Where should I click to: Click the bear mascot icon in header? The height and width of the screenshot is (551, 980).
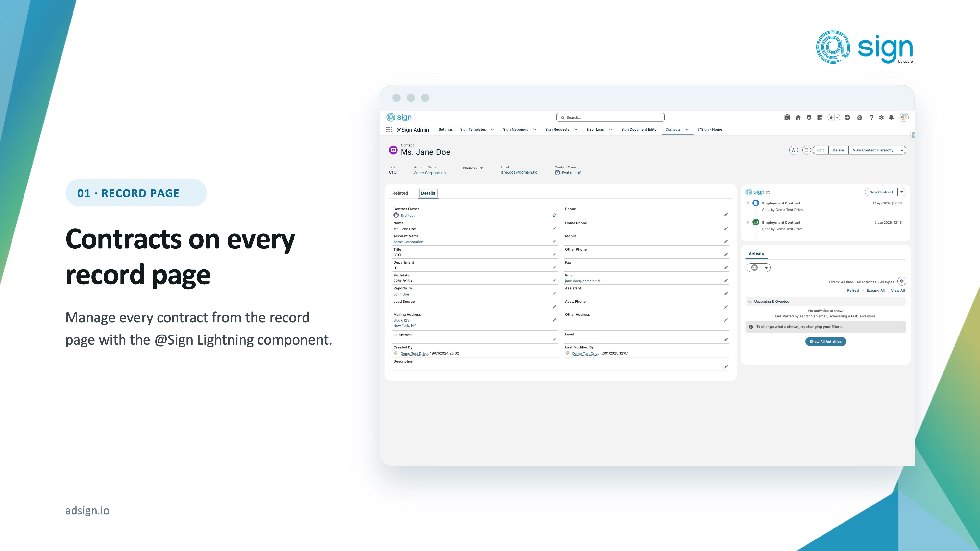pos(809,118)
